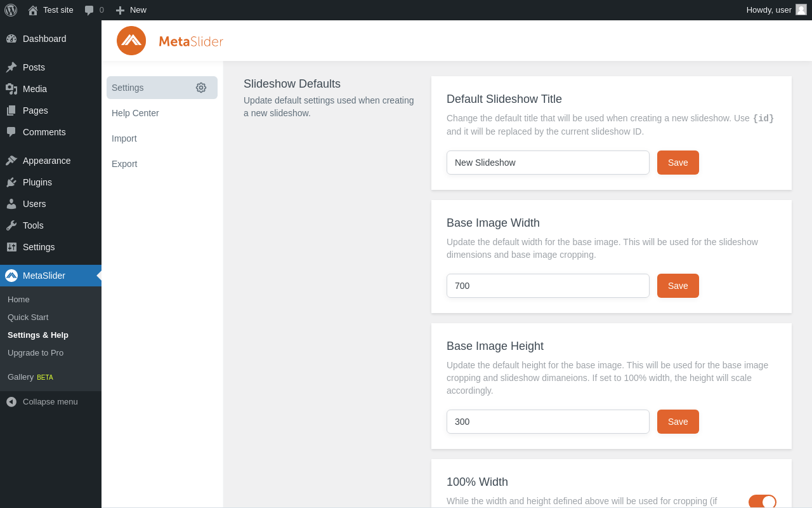The width and height of the screenshot is (812, 508).
Task: Open the Howdy, user account menu
Action: tap(769, 10)
